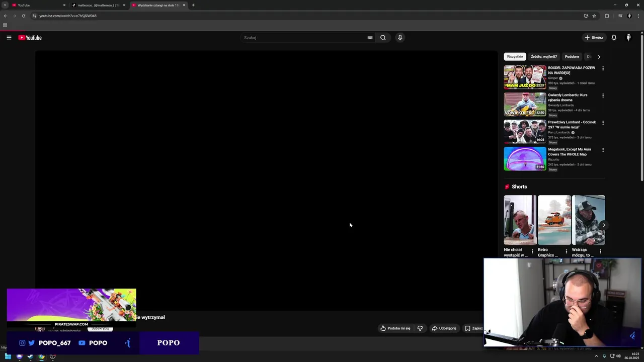Image resolution: width=644 pixels, height=362 pixels.
Task: Open the Nie chciał wystąpić short
Action: (x=520, y=220)
